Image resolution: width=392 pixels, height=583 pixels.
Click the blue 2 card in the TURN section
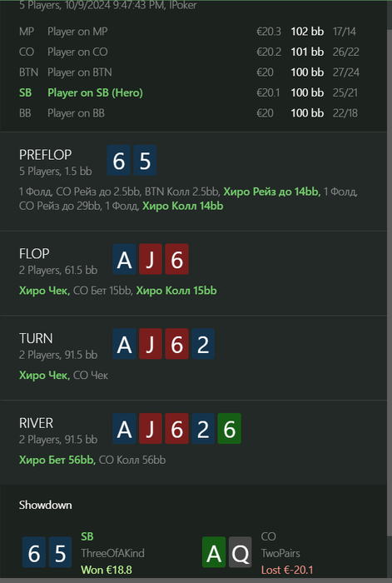click(203, 344)
